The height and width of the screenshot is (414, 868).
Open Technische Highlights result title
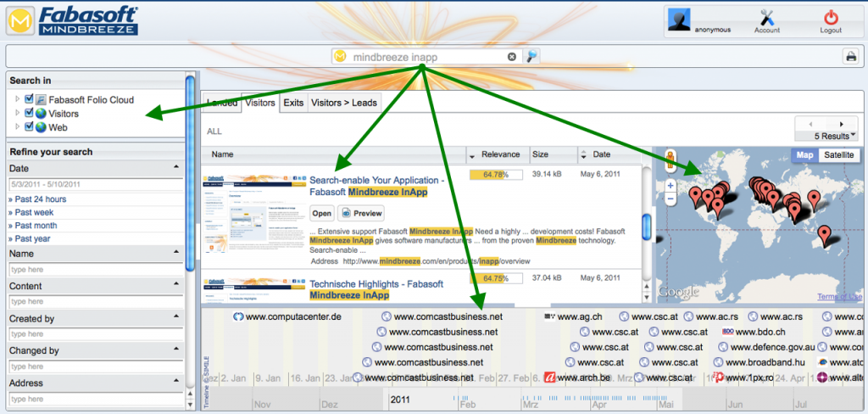[377, 290]
